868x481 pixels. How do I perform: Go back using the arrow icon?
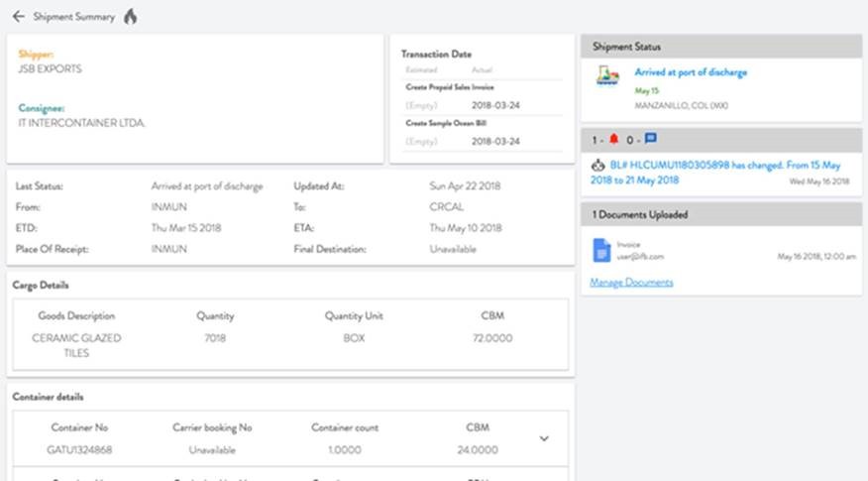coord(18,17)
